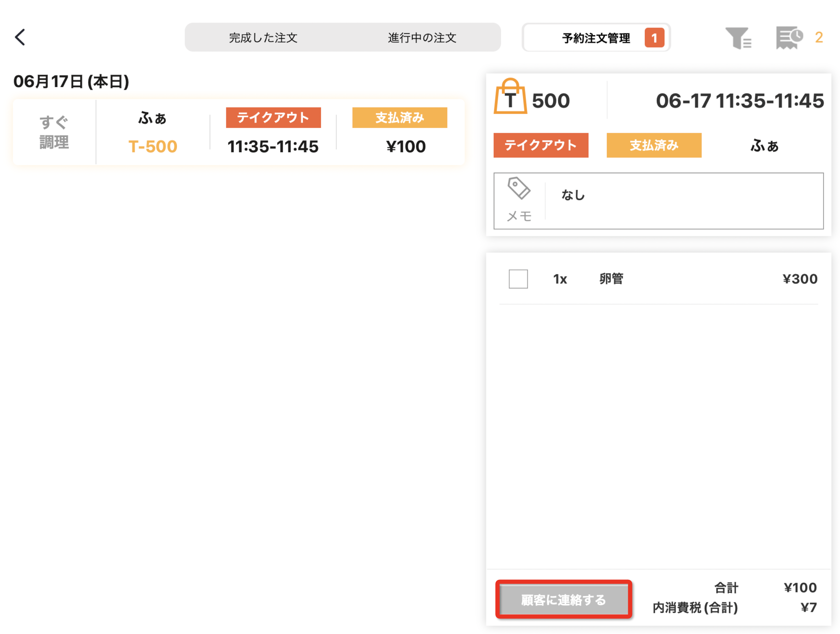Click the 内消費税 (合計) label
Viewport: 840px width, 634px height.
coord(695,608)
